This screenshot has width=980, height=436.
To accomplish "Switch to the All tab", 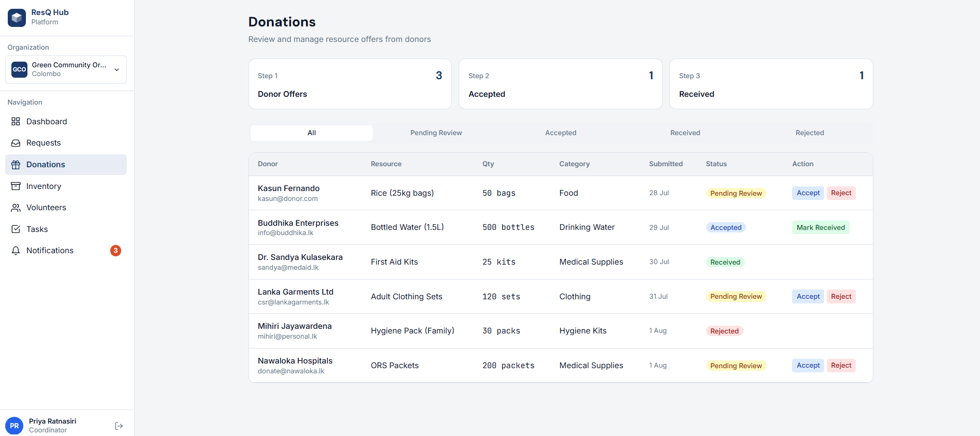I will [312, 133].
